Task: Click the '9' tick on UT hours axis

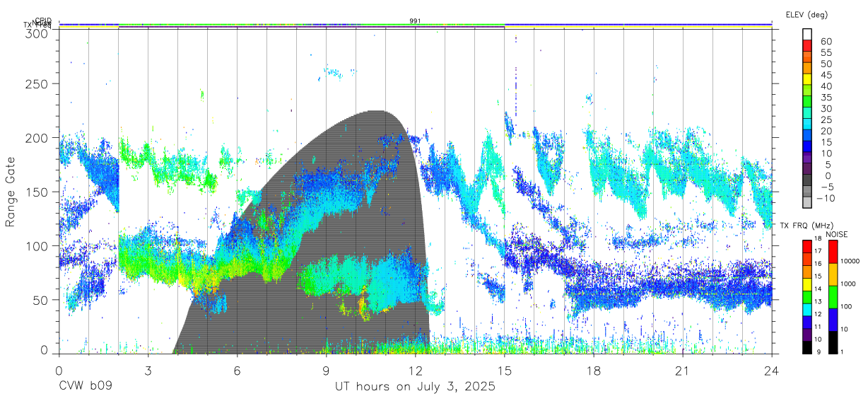Action: (x=326, y=371)
